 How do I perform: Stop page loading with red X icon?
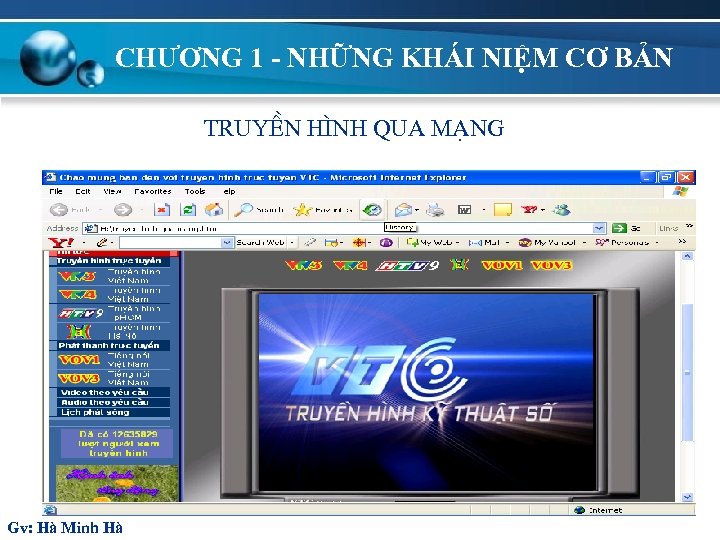click(162, 210)
